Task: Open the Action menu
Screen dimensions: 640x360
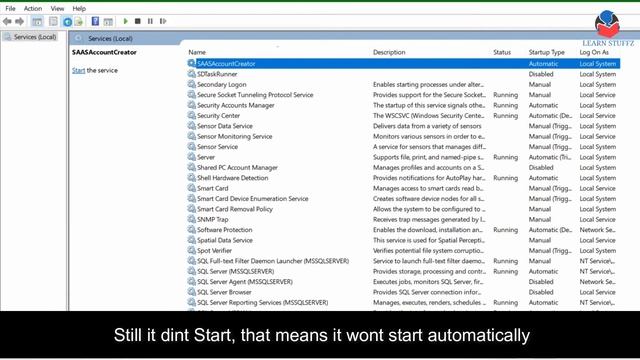Action: pos(33,8)
